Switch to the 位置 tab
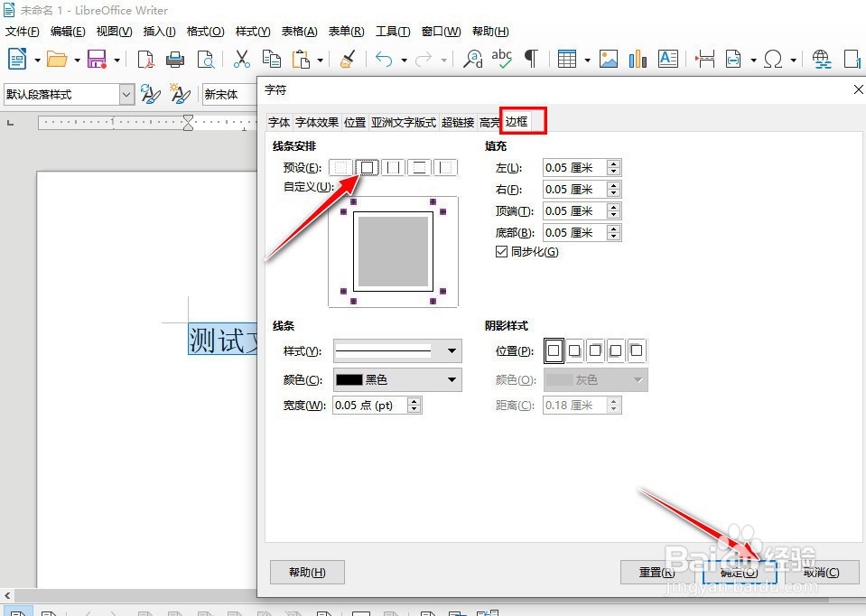866x616 pixels. (x=355, y=122)
